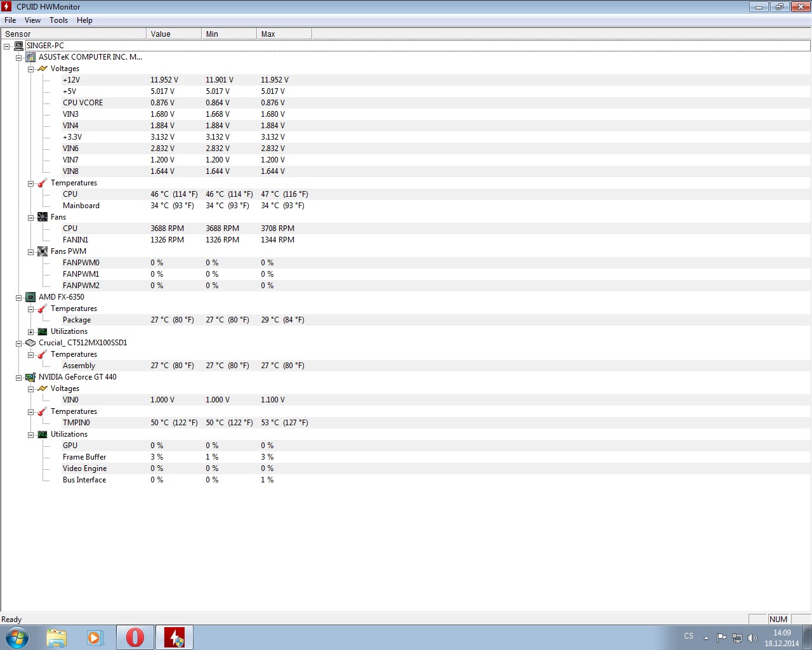812x650 pixels.
Task: Click the Value column header
Action: point(174,34)
